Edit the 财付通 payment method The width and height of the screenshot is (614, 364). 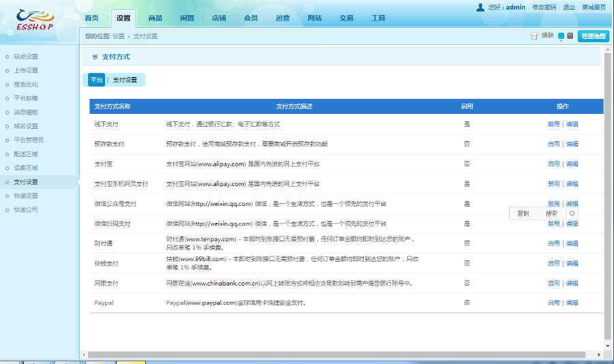point(572,243)
